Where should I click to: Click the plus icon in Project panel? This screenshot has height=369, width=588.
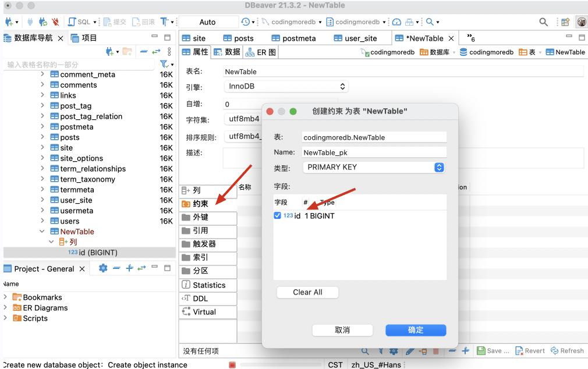pyautogui.click(x=129, y=268)
